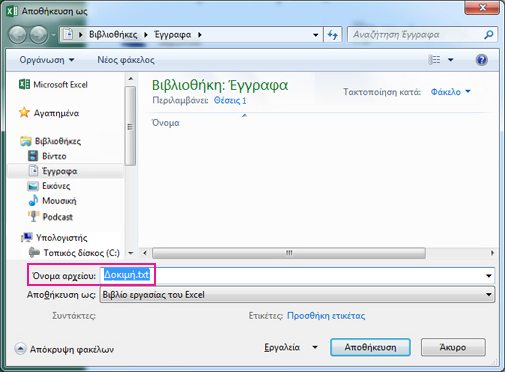Expand arrow after Βιβλιοθήκες in breadcrumb
Image resolution: width=505 pixels, height=372 pixels.
[146, 35]
